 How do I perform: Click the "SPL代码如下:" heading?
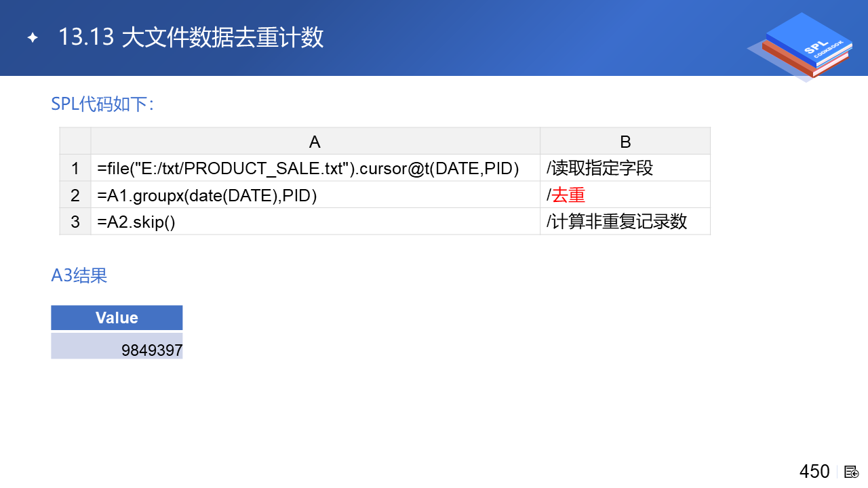(102, 104)
